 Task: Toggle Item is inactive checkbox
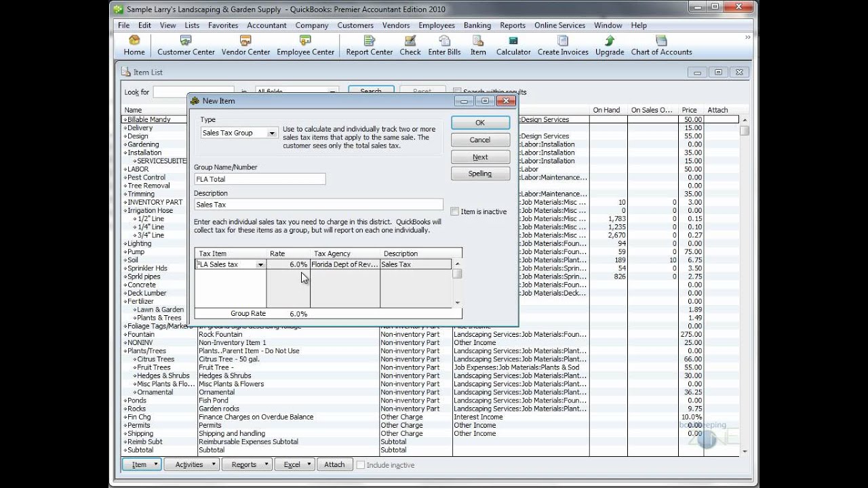(455, 211)
